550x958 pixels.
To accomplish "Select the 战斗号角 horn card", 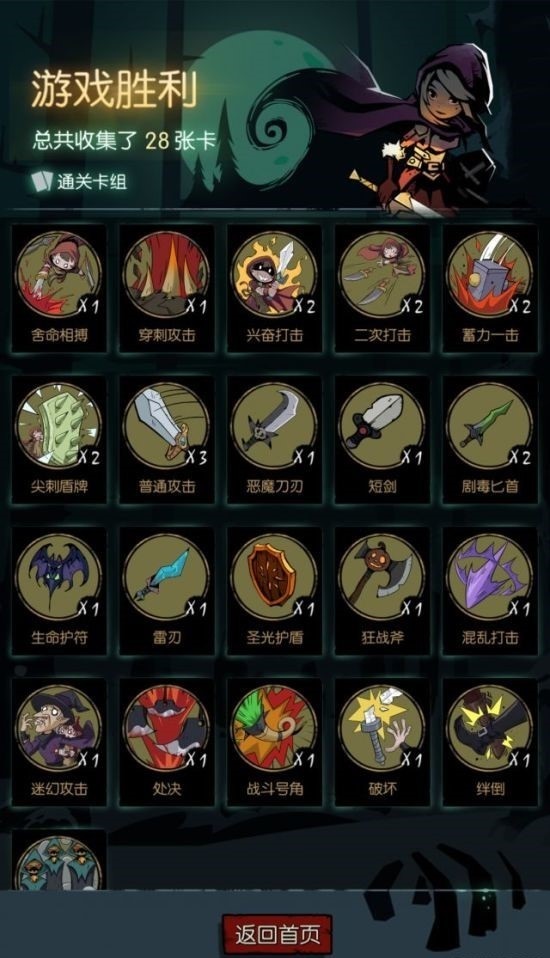I will click(274, 742).
